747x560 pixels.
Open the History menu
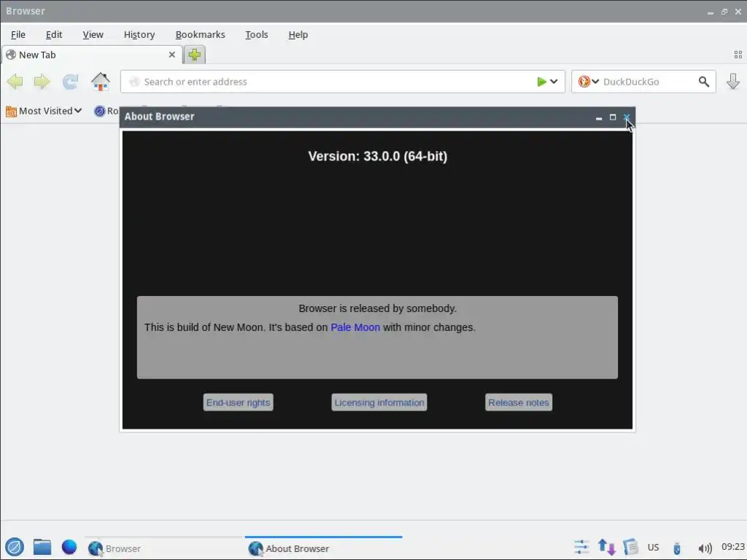(139, 35)
